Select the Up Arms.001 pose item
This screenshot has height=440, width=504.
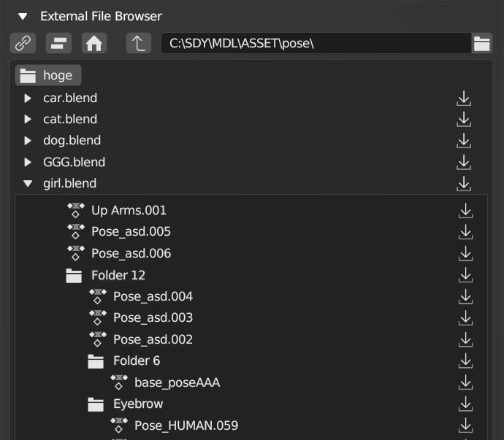(129, 210)
